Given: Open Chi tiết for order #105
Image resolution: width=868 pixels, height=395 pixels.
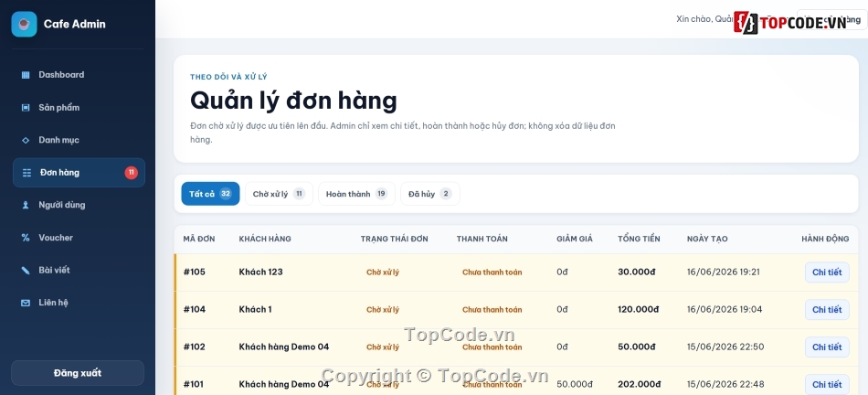Looking at the screenshot, I should (827, 272).
